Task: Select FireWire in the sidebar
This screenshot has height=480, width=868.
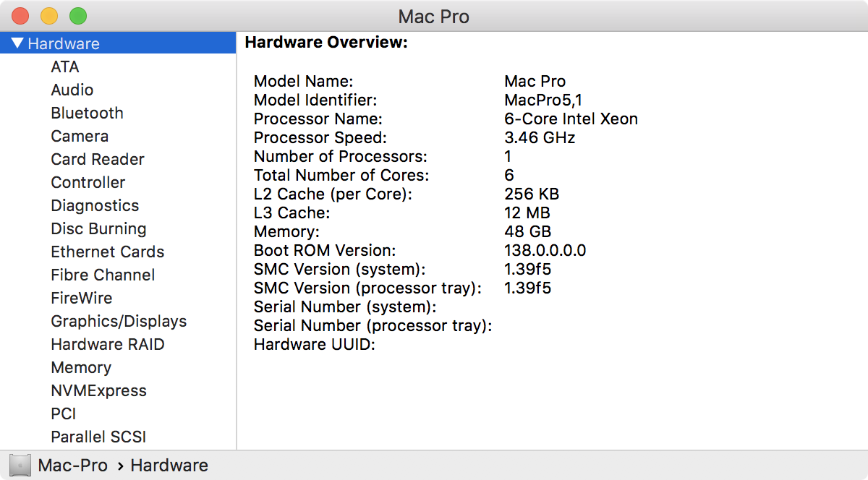Action: coord(82,298)
